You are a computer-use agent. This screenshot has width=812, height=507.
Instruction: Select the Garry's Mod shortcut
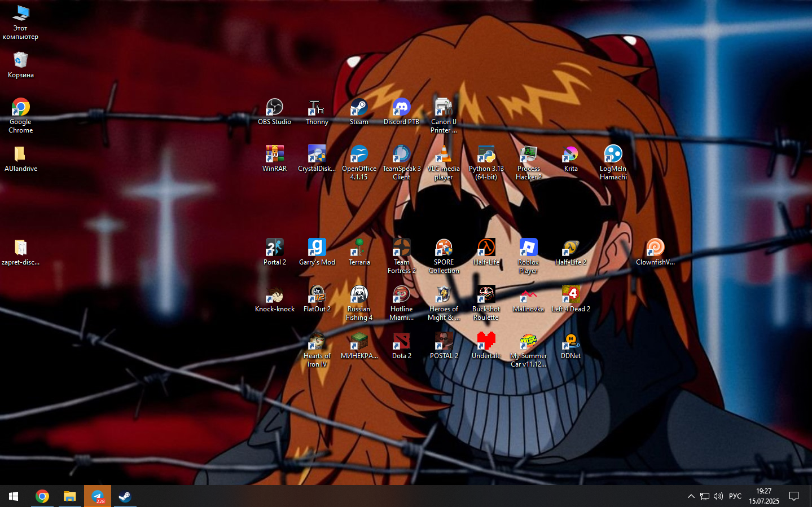click(x=317, y=252)
